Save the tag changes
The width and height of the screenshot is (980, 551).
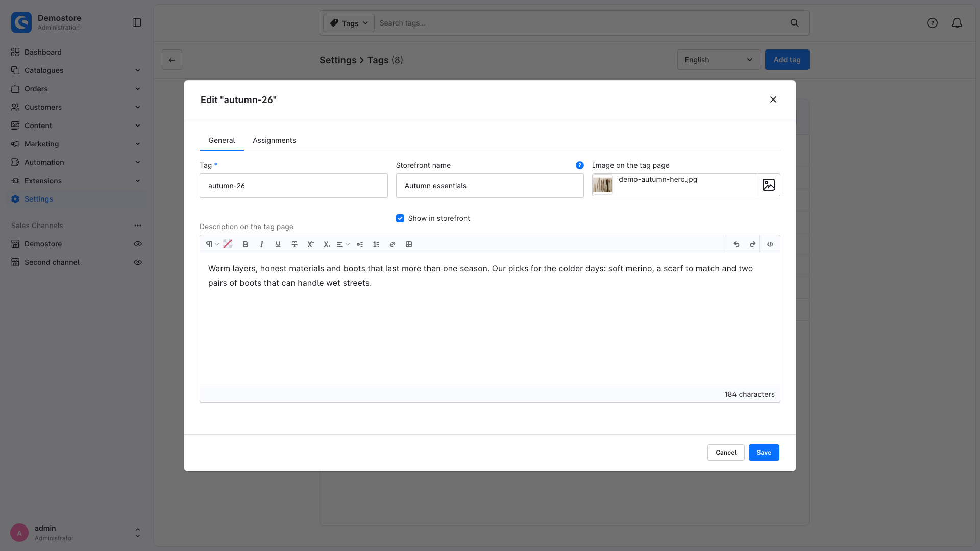click(764, 453)
